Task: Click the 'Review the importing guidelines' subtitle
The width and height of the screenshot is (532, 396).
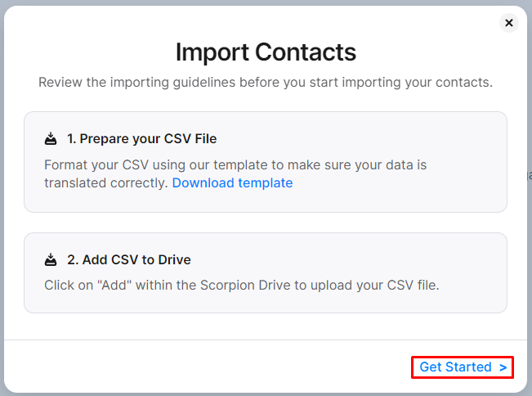Action: (266, 83)
